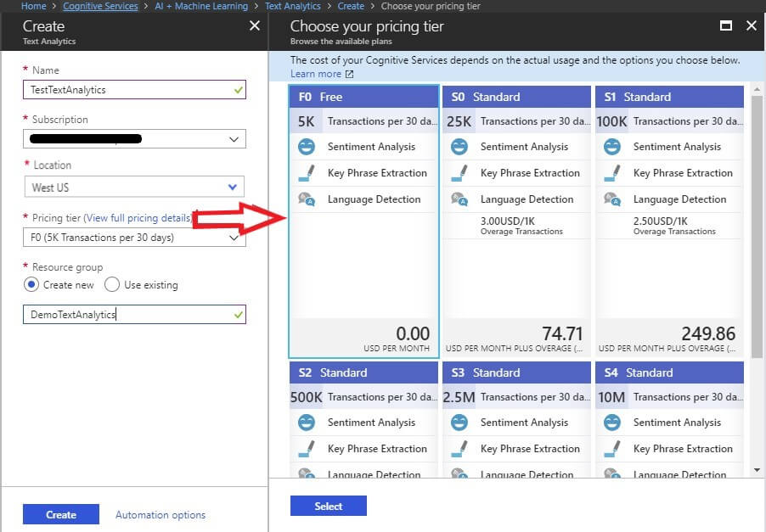Open the View full pricing details link
Screen dimensions: 766x532
pos(138,218)
